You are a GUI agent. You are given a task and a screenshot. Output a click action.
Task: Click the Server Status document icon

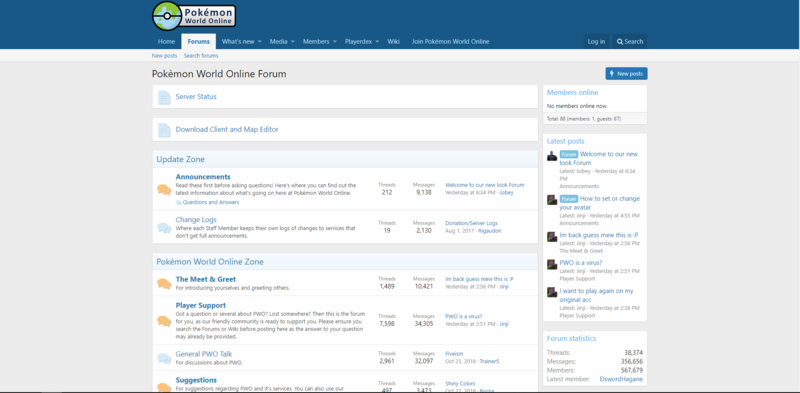tap(164, 97)
